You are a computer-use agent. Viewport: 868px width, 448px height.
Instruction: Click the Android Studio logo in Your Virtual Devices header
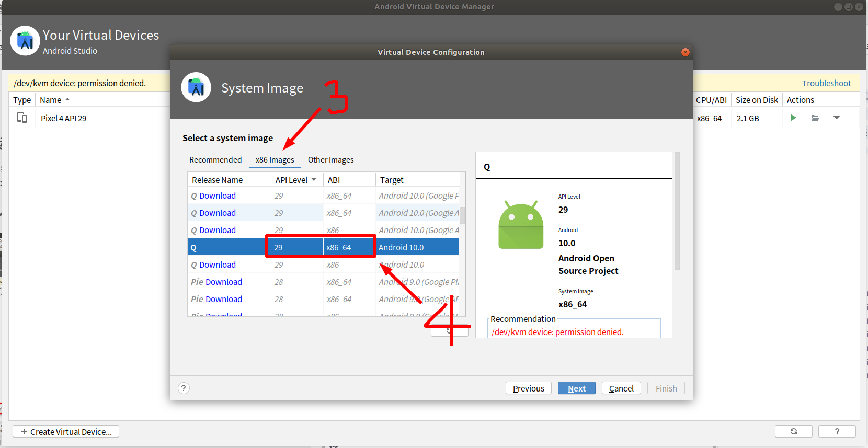(x=25, y=41)
